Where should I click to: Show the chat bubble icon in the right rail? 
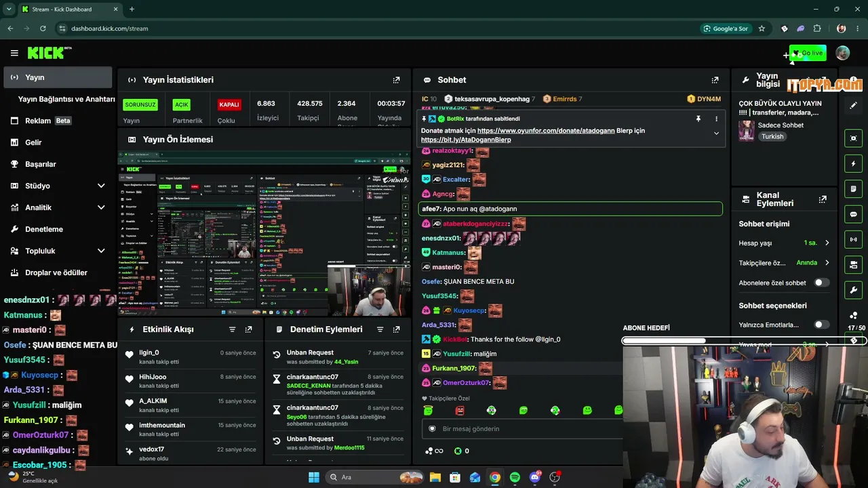pyautogui.click(x=853, y=214)
